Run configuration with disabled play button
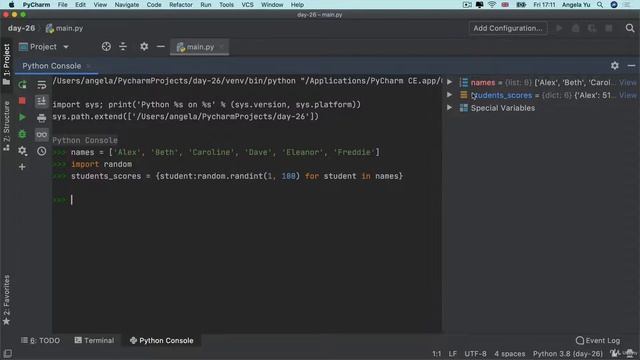The width and height of the screenshot is (640, 360). coord(559,28)
